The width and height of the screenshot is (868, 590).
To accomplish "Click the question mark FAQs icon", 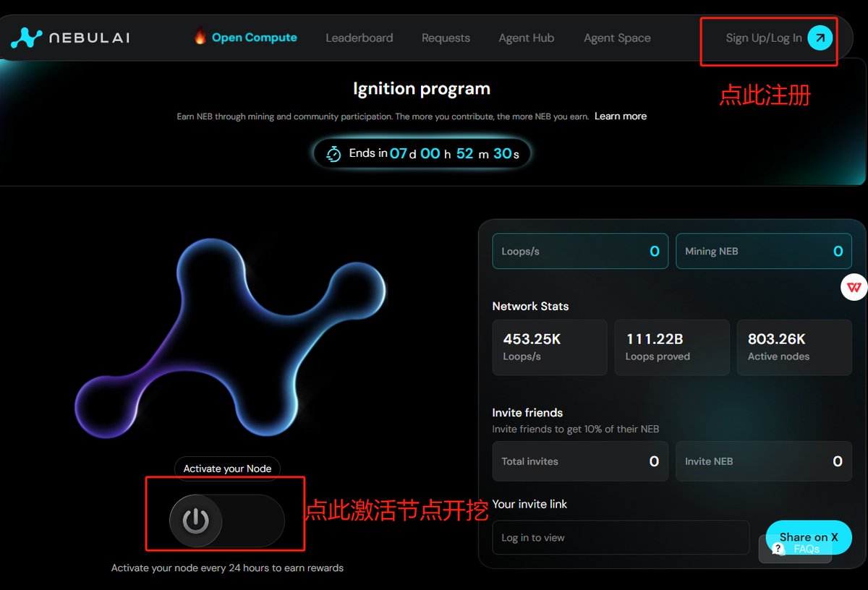I will pyautogui.click(x=778, y=550).
